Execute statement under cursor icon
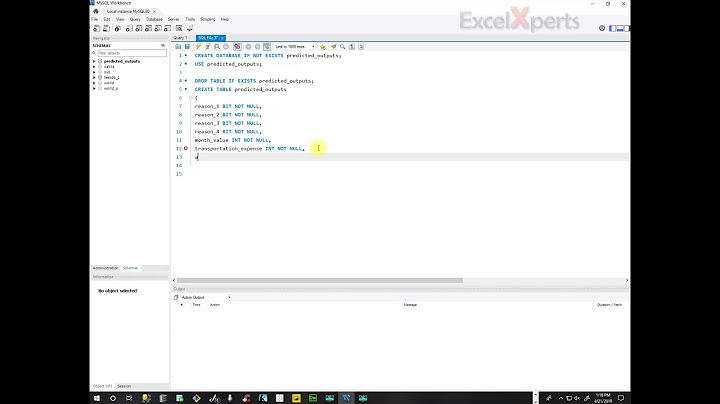Viewport: 720px width, 404px height. [x=208, y=47]
